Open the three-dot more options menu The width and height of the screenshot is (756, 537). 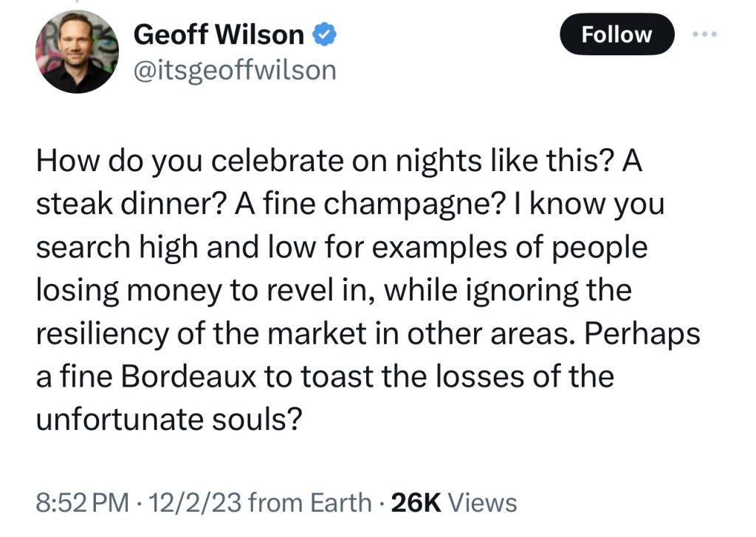coord(704,34)
